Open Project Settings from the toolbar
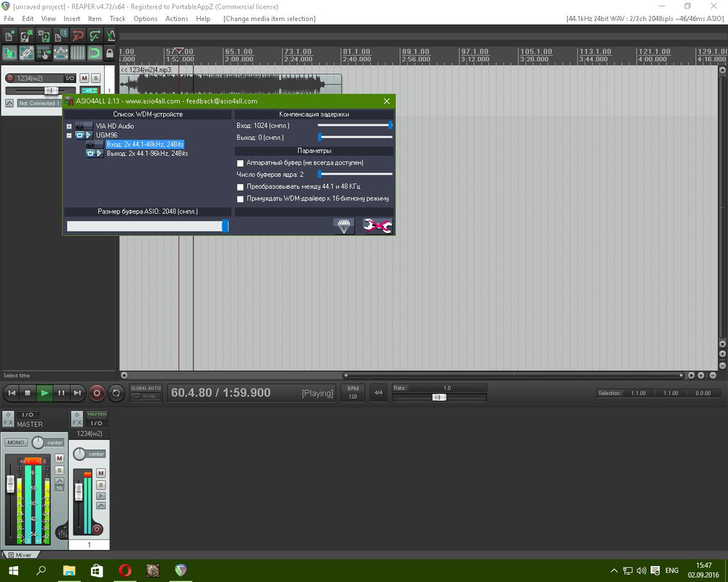 [60, 36]
